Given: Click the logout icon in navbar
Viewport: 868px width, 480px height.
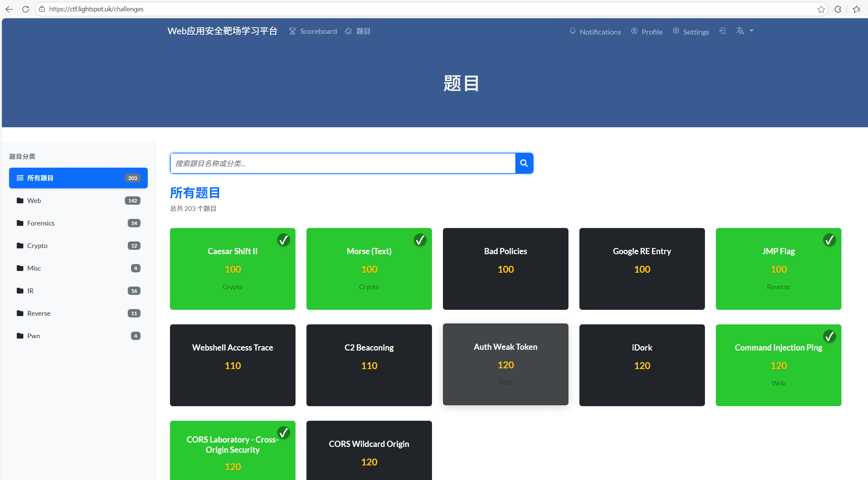Looking at the screenshot, I should [722, 31].
